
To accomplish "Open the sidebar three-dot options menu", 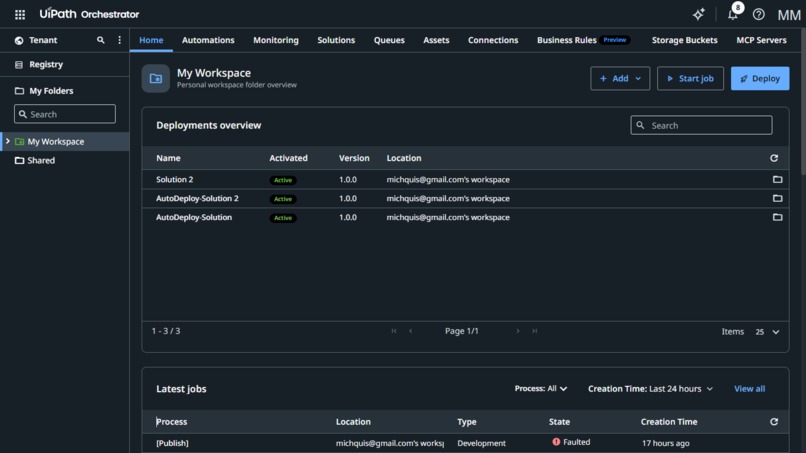I will pos(119,40).
